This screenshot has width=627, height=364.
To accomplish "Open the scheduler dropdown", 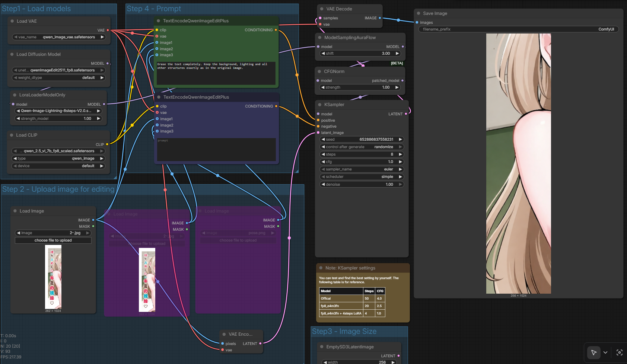I will pos(362,177).
